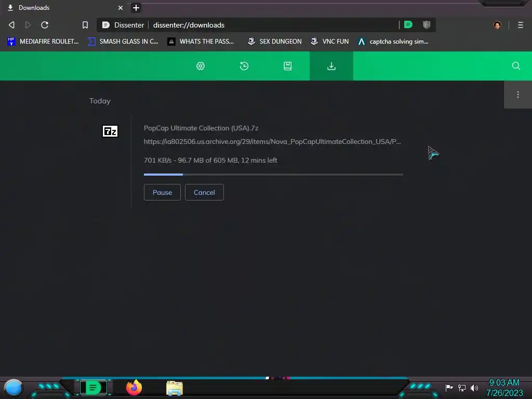Pause the PopCap download
Image resolution: width=532 pixels, height=399 pixels.
162,192
